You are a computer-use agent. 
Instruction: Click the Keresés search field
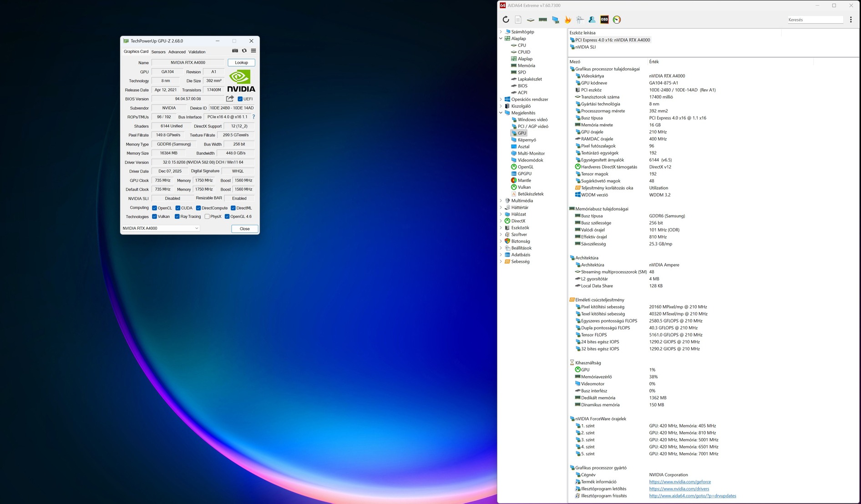815,20
